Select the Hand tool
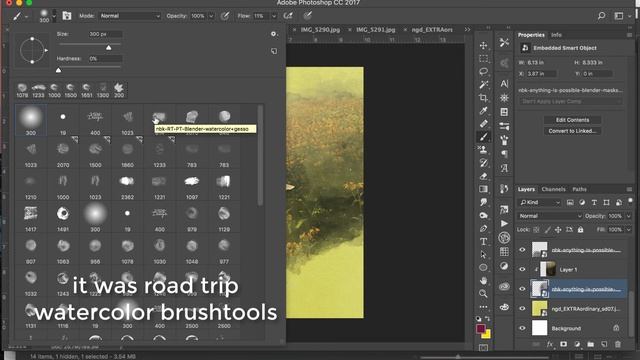 (x=484, y=280)
